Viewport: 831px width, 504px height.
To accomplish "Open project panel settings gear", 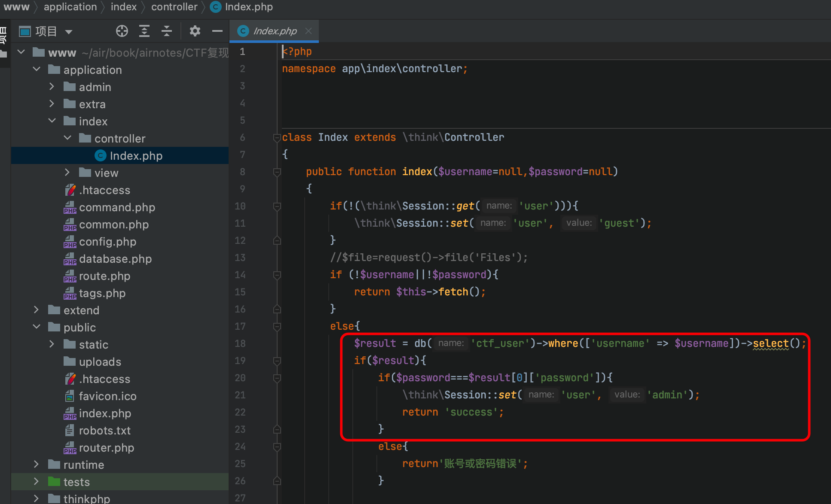I will [195, 31].
